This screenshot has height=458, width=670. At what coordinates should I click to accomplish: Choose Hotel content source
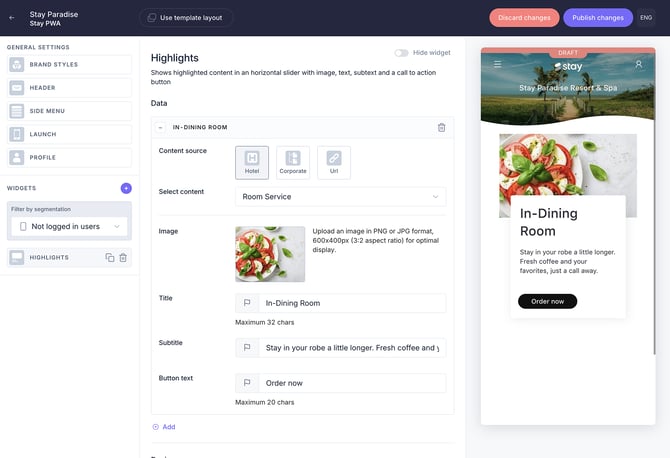pos(252,162)
